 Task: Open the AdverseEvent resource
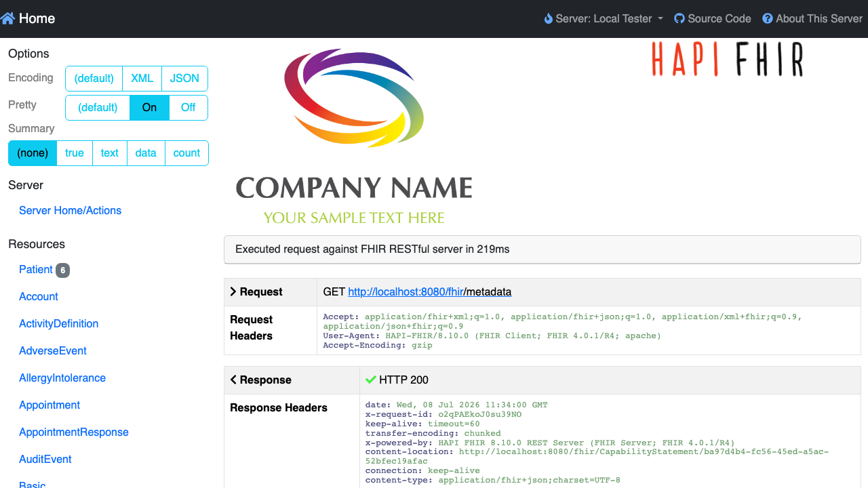53,350
